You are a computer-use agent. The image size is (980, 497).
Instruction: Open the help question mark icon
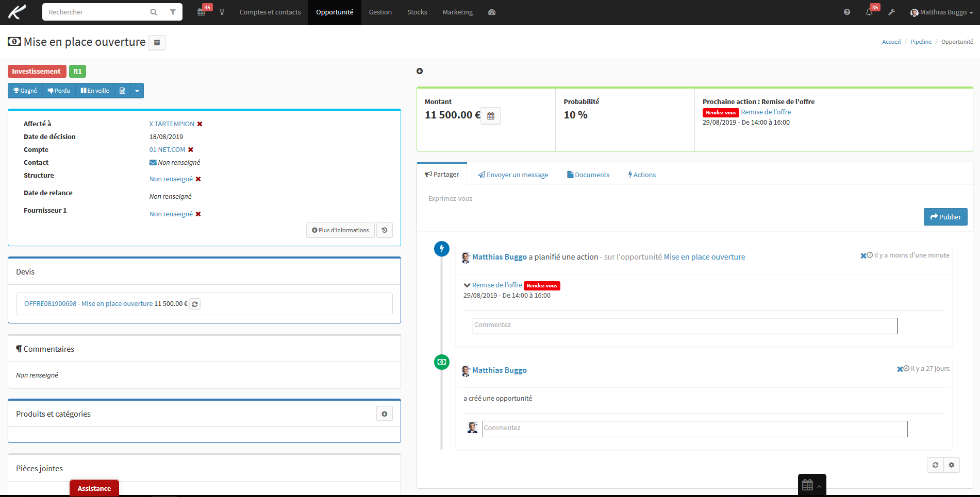coord(847,12)
